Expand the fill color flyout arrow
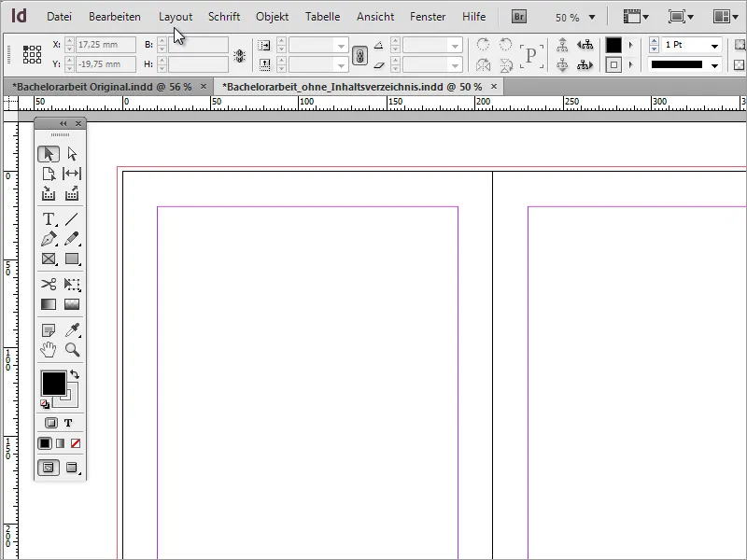 coord(631,45)
